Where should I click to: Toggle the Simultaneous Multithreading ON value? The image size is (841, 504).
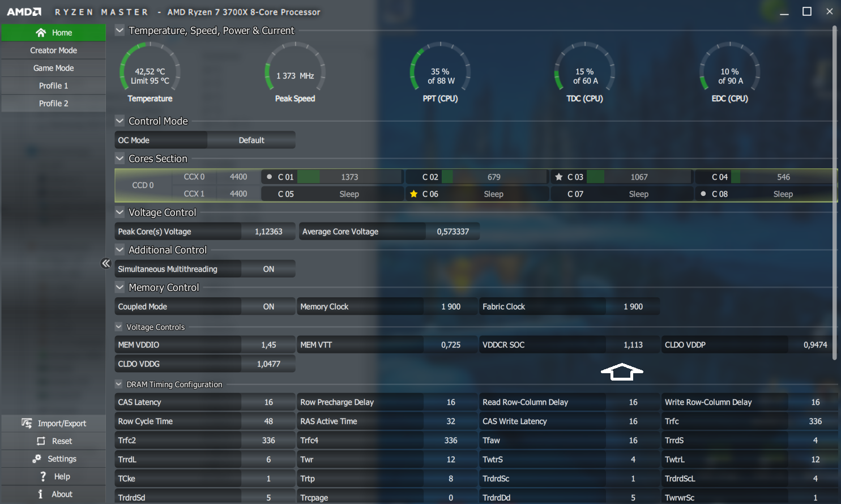coord(268,269)
